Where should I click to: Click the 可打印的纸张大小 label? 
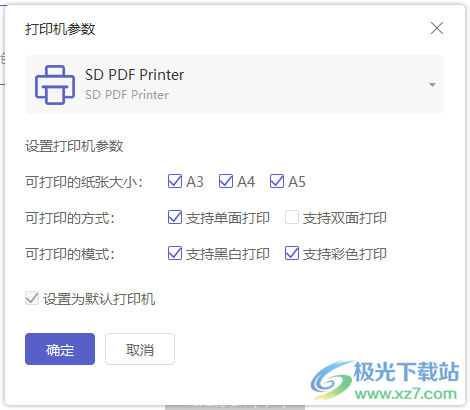[84, 182]
